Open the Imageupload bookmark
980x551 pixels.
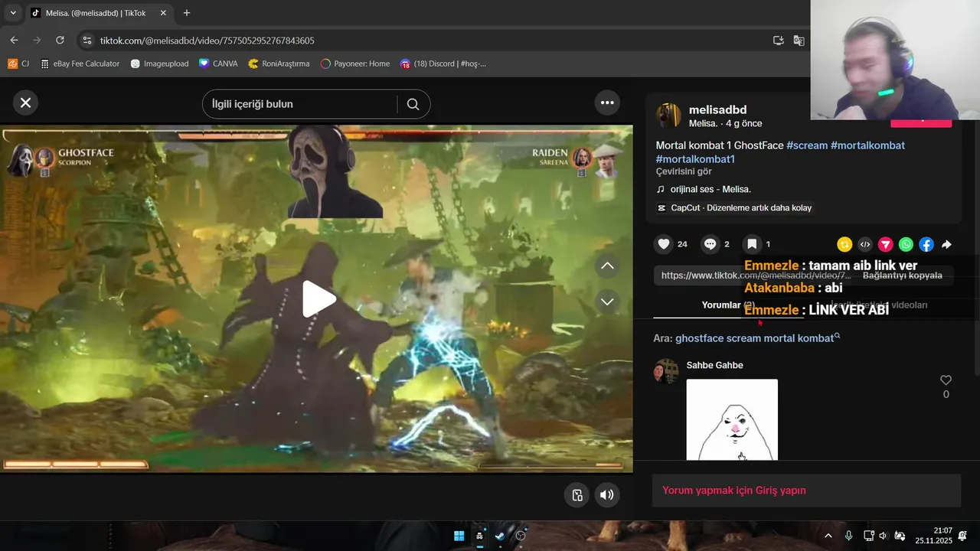[159, 64]
